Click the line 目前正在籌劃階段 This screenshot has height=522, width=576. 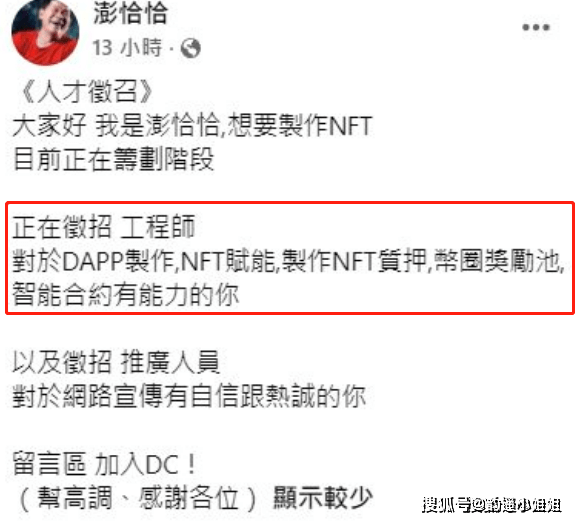pos(113,159)
